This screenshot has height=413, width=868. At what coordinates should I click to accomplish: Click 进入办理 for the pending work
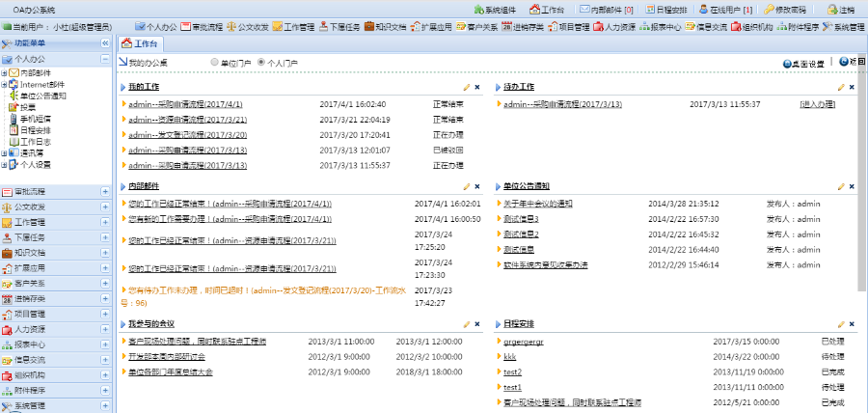[x=818, y=104]
